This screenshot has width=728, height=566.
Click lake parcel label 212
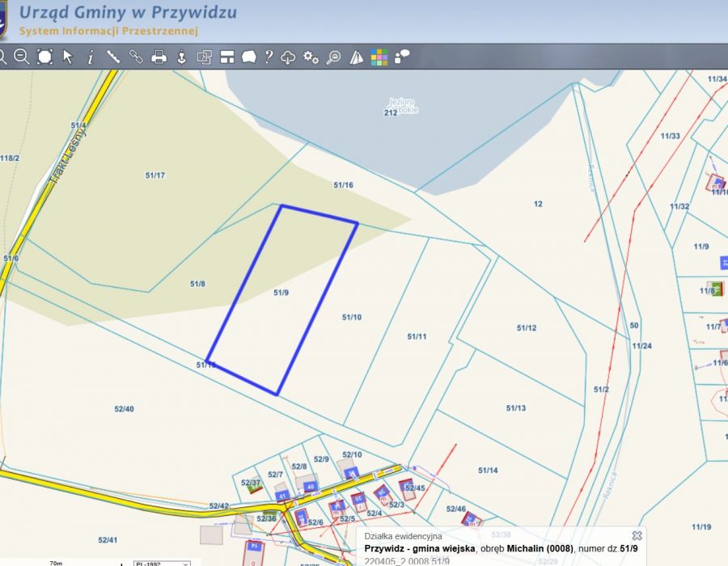click(x=391, y=112)
